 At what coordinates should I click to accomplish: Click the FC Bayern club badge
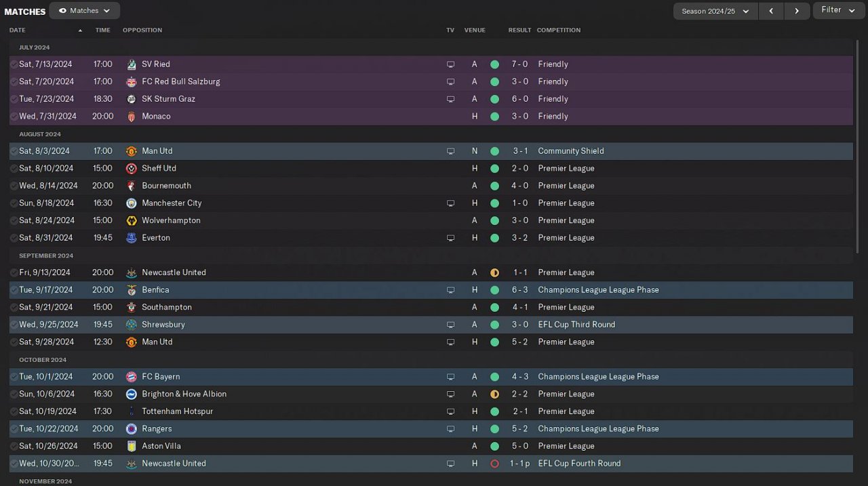pyautogui.click(x=132, y=376)
